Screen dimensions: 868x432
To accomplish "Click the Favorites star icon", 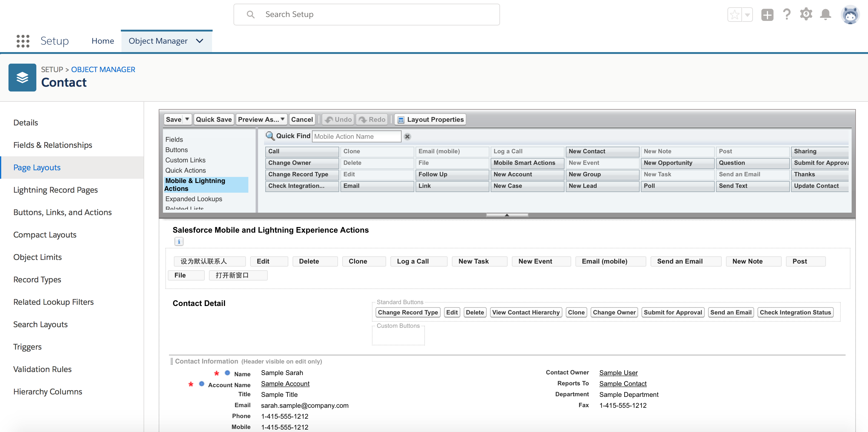I will (x=734, y=15).
